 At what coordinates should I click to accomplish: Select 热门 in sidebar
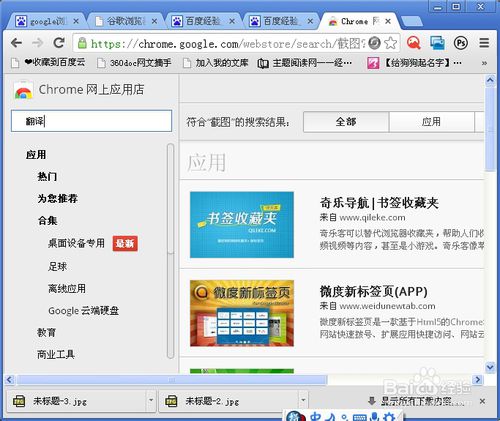(47, 177)
